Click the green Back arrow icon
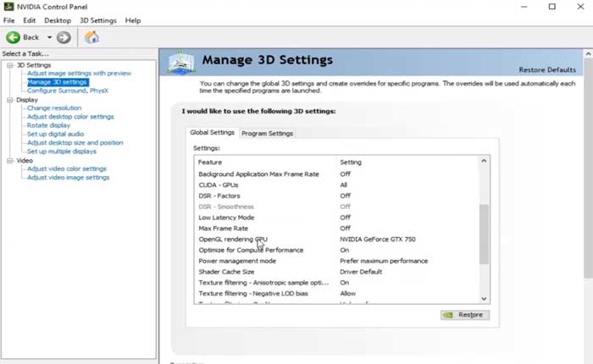The image size is (593, 364). [x=14, y=37]
